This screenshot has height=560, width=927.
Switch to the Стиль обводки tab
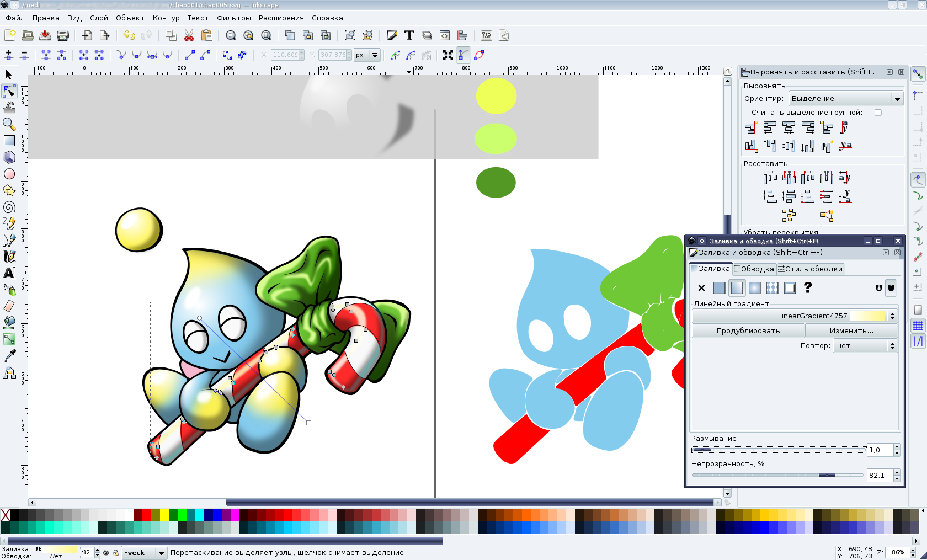click(811, 269)
